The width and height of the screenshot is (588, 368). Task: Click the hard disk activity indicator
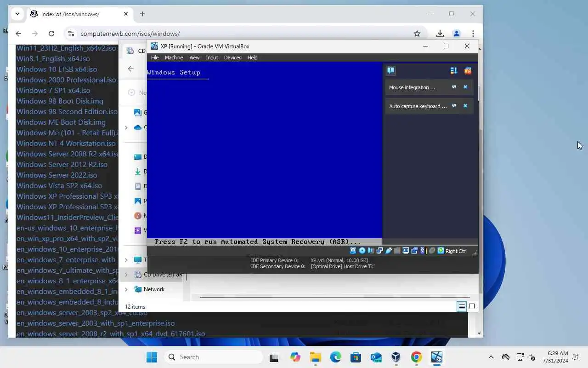[x=353, y=251]
